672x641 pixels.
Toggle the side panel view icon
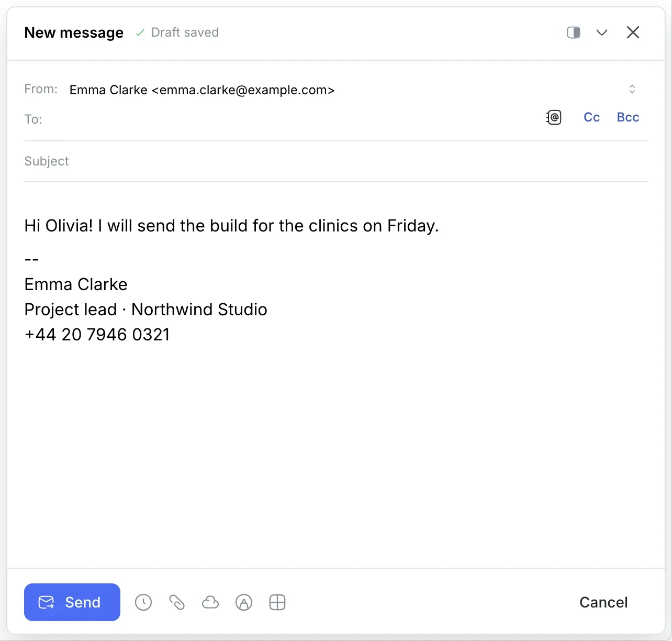coord(574,32)
